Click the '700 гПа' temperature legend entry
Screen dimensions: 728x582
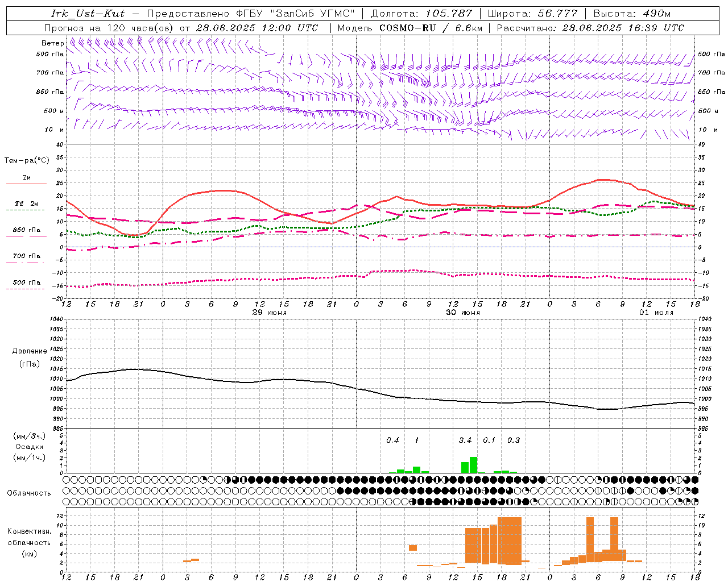click(x=27, y=256)
